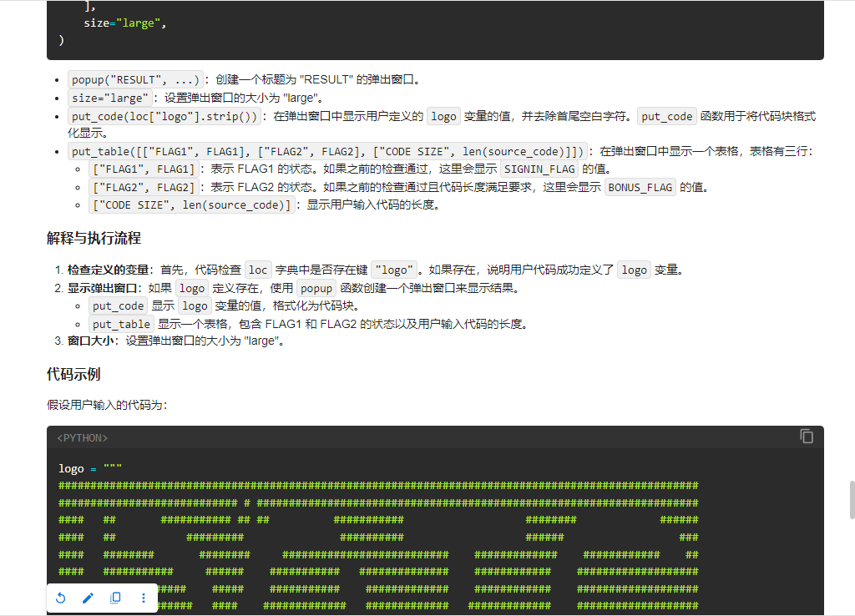This screenshot has height=616, width=855.
Task: Click the vertical scrollbar thumb
Action: click(x=850, y=499)
